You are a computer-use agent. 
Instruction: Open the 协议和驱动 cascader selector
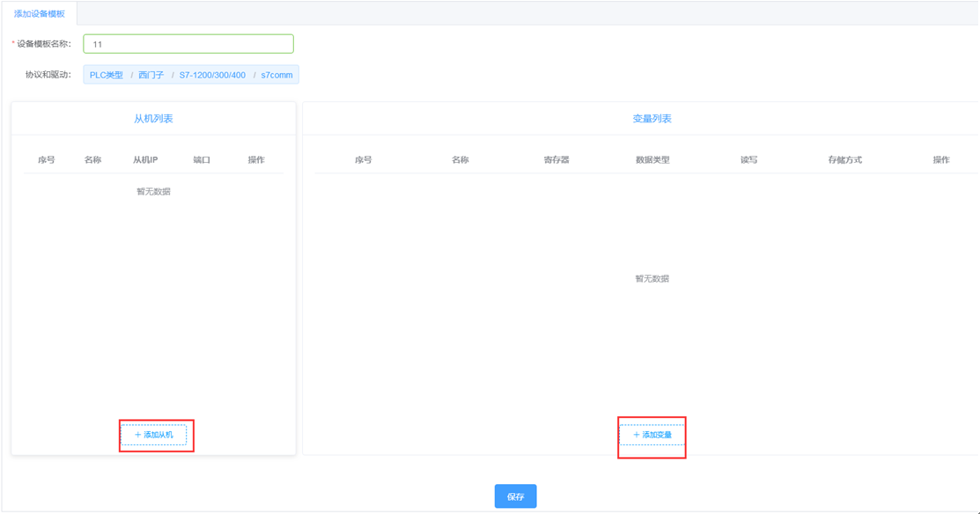point(191,75)
